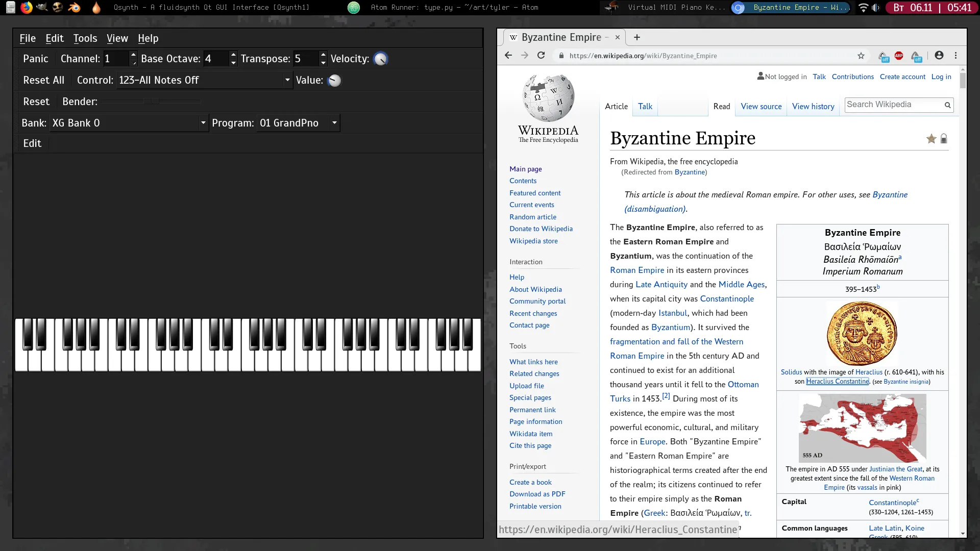Reload the Wikipedia page
980x551 pixels.
(541, 56)
